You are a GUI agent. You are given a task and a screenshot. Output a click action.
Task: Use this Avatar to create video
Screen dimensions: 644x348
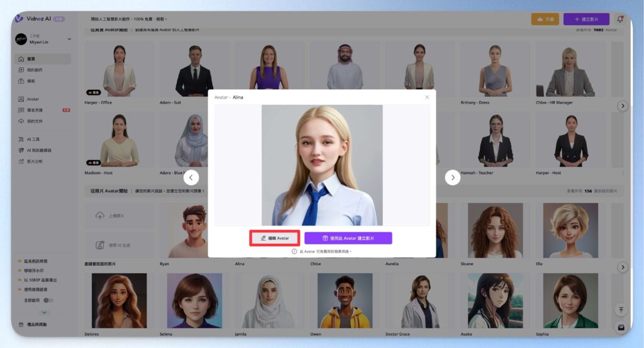348,238
